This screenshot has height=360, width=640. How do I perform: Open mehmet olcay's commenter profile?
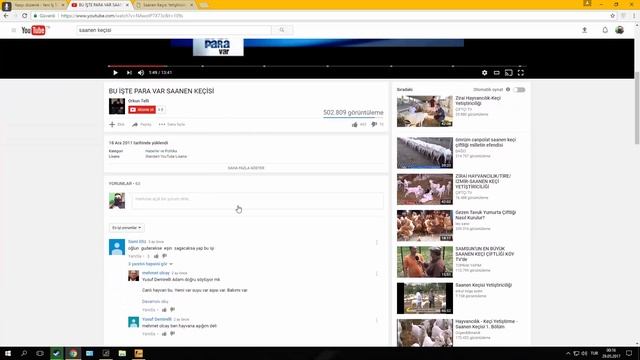(x=156, y=273)
